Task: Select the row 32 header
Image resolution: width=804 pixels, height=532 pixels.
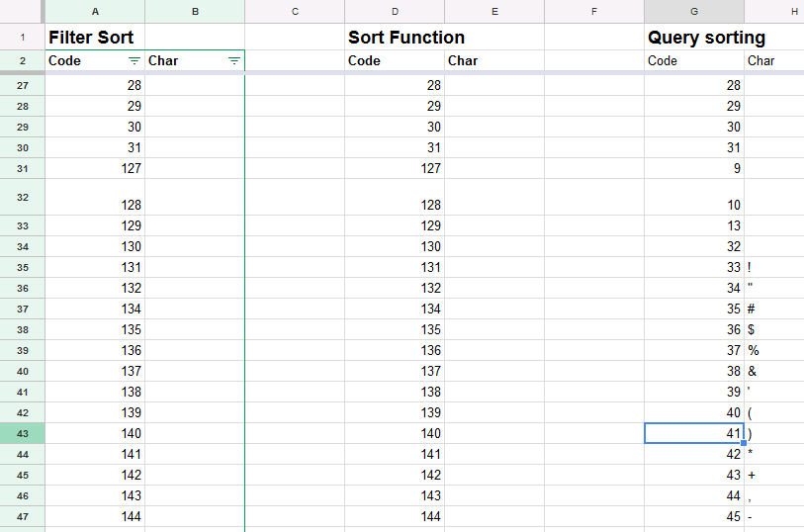Action: (x=22, y=197)
